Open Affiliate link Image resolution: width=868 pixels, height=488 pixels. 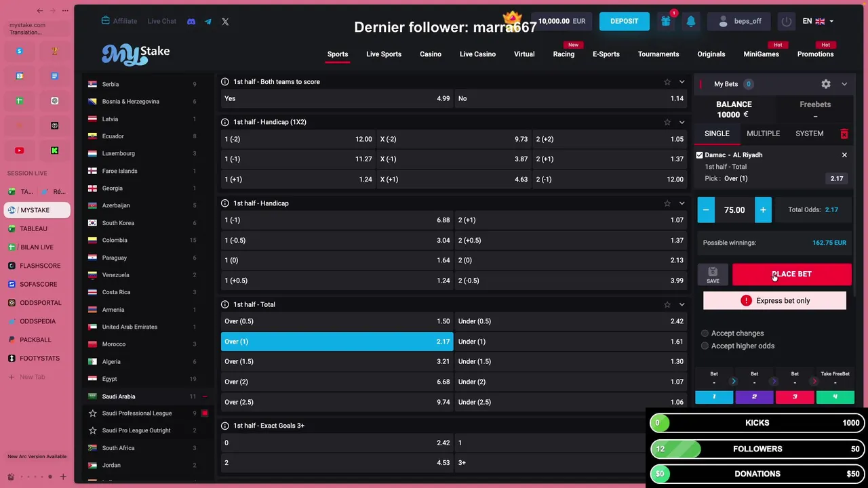coord(119,21)
